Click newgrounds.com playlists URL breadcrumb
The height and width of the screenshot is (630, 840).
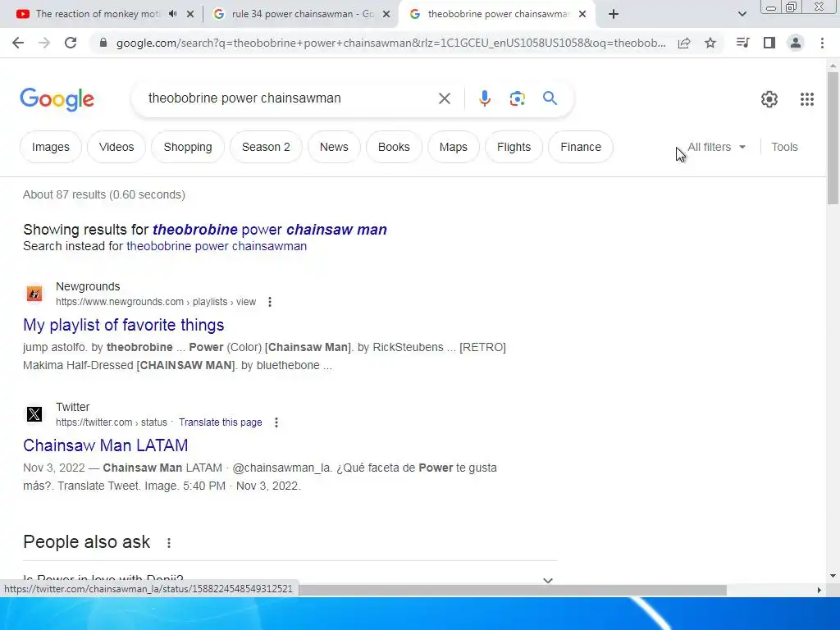[156, 302]
